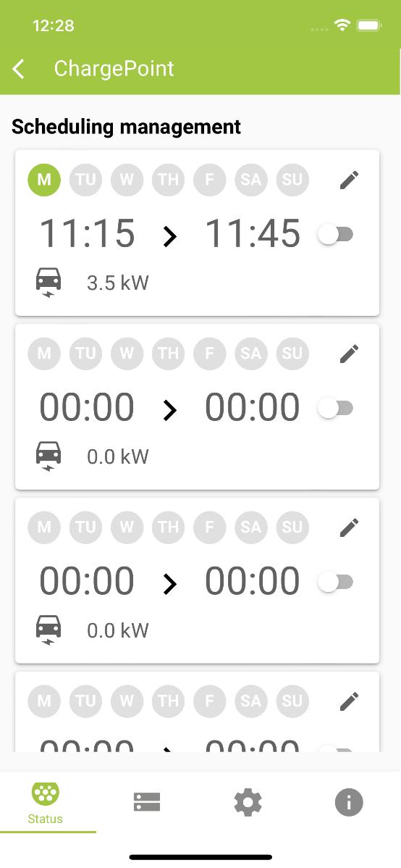Open the list tab in bottom bar
Screen dimensions: 401x868
[x=146, y=801]
